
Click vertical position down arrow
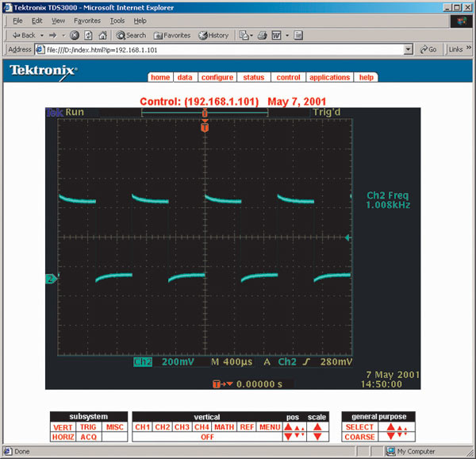coord(288,437)
